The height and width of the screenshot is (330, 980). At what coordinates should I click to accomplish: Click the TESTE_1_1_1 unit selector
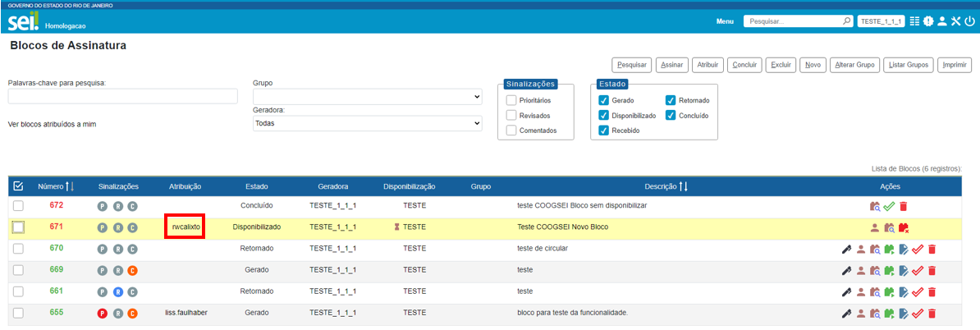[881, 21]
